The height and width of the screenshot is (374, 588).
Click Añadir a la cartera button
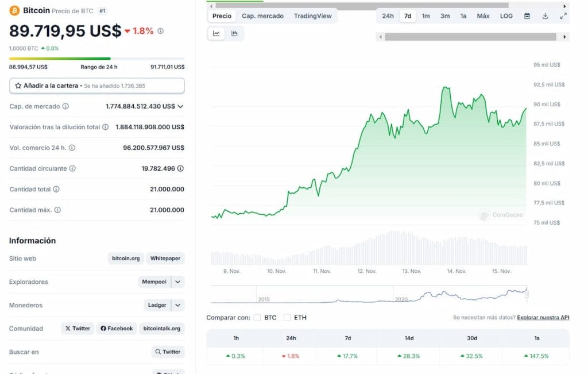pyautogui.click(x=96, y=86)
